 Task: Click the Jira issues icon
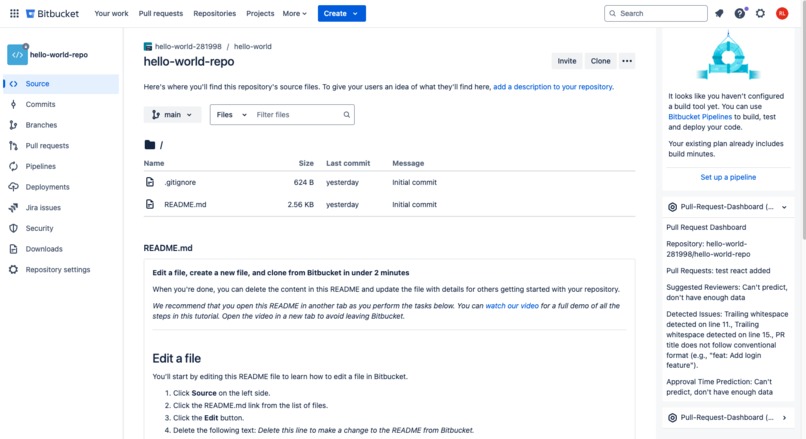(13, 208)
